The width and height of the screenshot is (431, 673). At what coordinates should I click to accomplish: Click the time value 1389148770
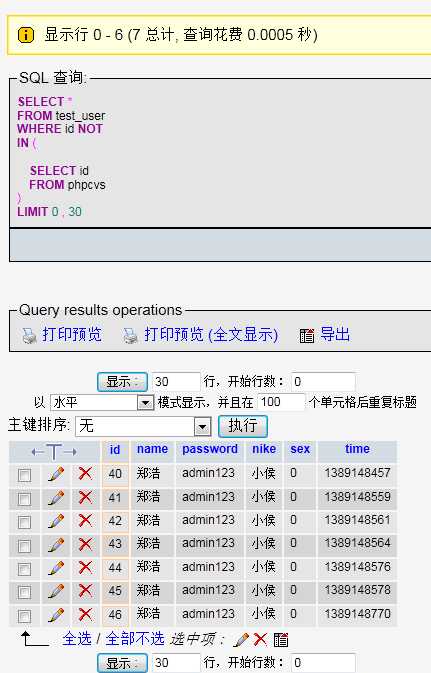pos(358,614)
